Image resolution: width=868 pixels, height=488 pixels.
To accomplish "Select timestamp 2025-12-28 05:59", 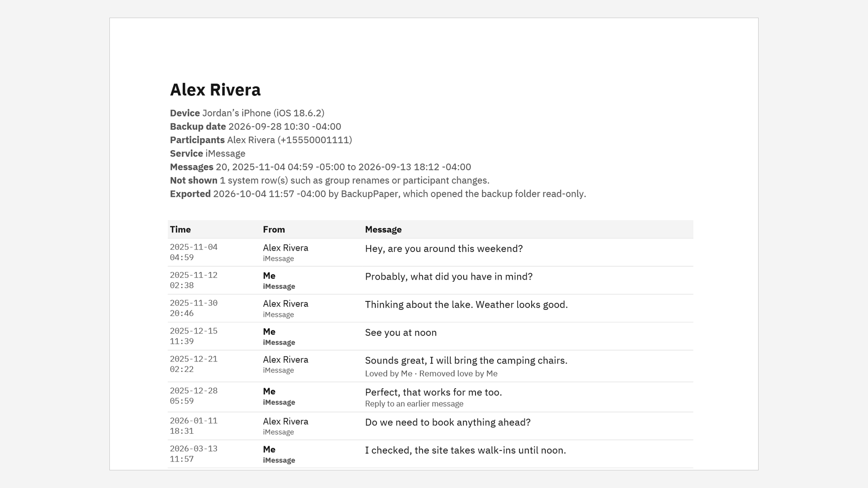I will pos(193,396).
